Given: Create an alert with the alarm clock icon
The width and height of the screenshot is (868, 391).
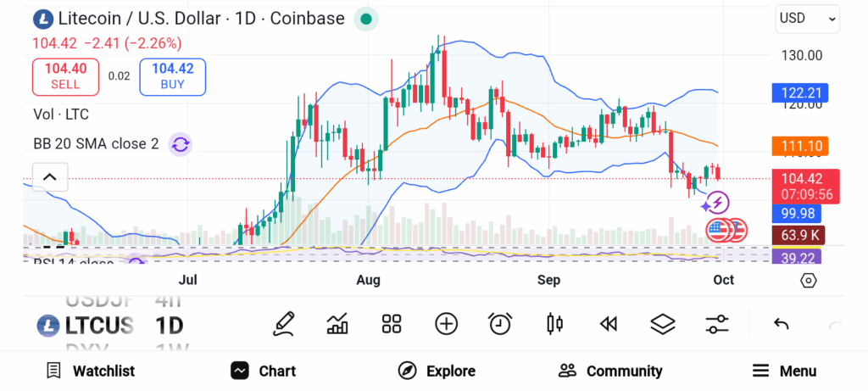Looking at the screenshot, I should coord(500,323).
